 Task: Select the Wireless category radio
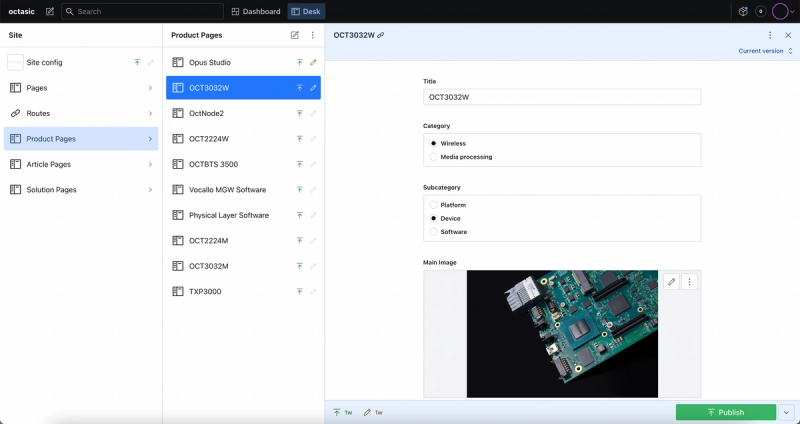click(x=434, y=143)
